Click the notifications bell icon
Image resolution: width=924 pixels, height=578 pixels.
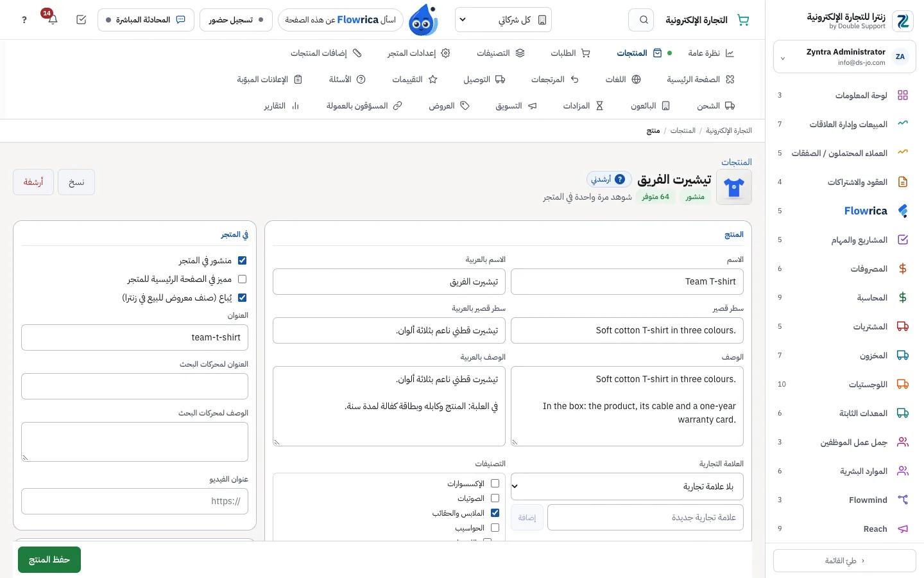click(53, 20)
